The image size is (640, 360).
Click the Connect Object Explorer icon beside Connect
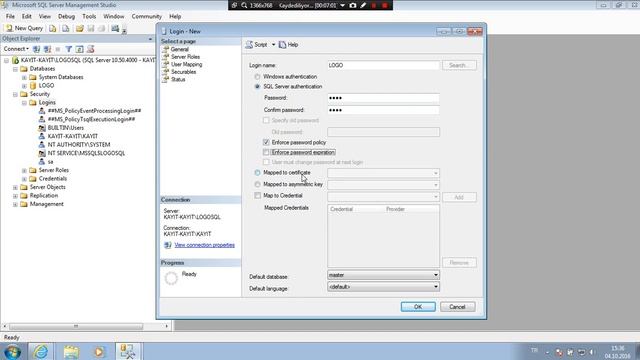36,49
